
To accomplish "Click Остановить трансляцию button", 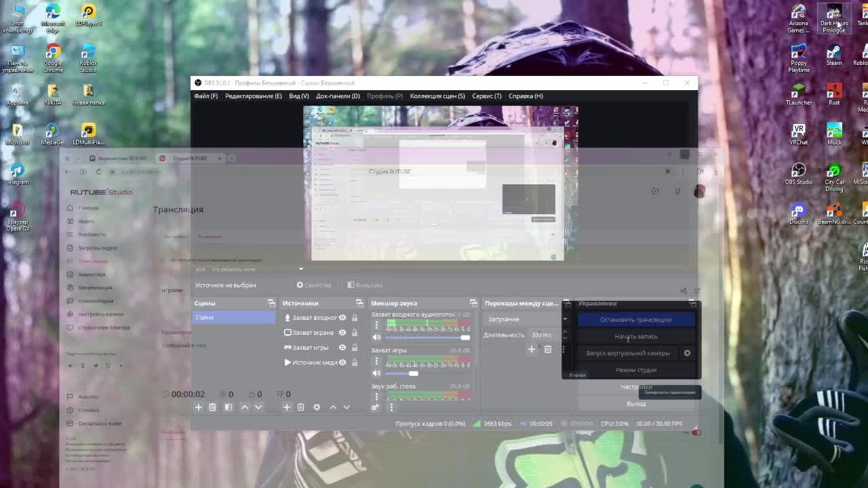I will tap(636, 319).
